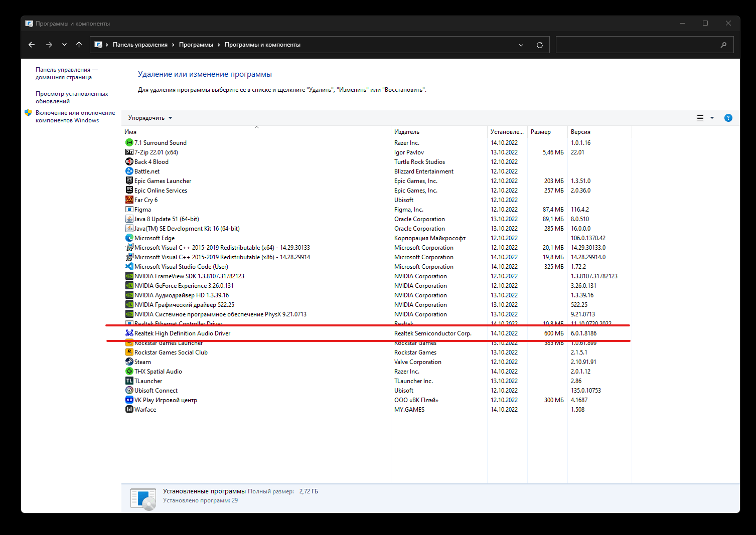Click version 135.0.10753 cell
Image resolution: width=756 pixels, height=535 pixels.
click(586, 391)
